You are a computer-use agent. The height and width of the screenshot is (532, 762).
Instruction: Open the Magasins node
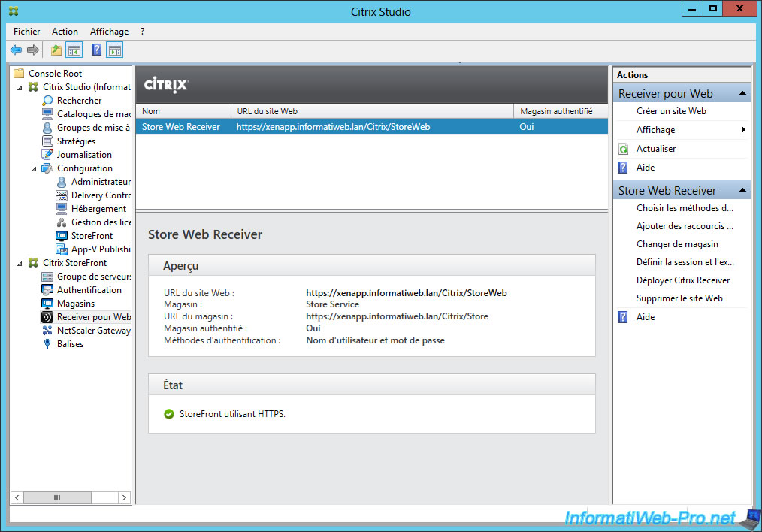tap(76, 304)
